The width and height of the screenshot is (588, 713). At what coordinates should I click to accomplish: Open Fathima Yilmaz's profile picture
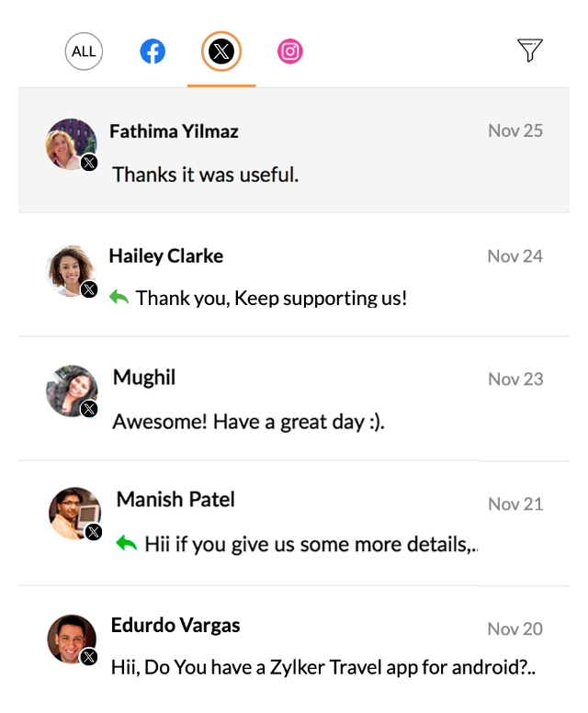click(x=71, y=143)
